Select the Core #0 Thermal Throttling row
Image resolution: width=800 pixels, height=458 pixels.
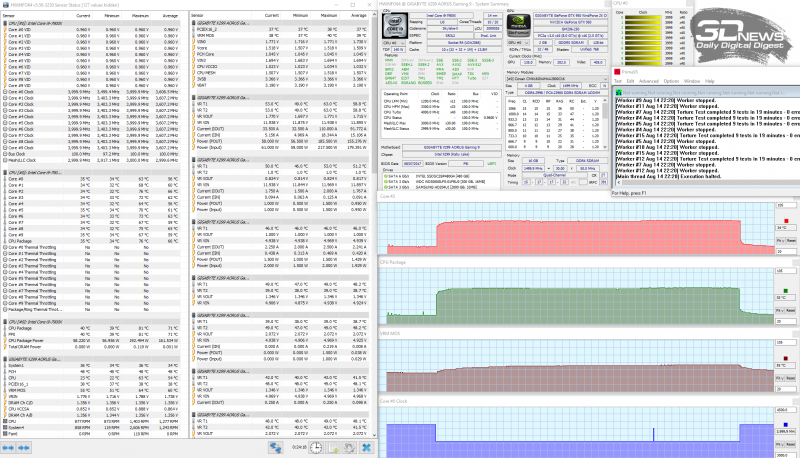(91, 247)
